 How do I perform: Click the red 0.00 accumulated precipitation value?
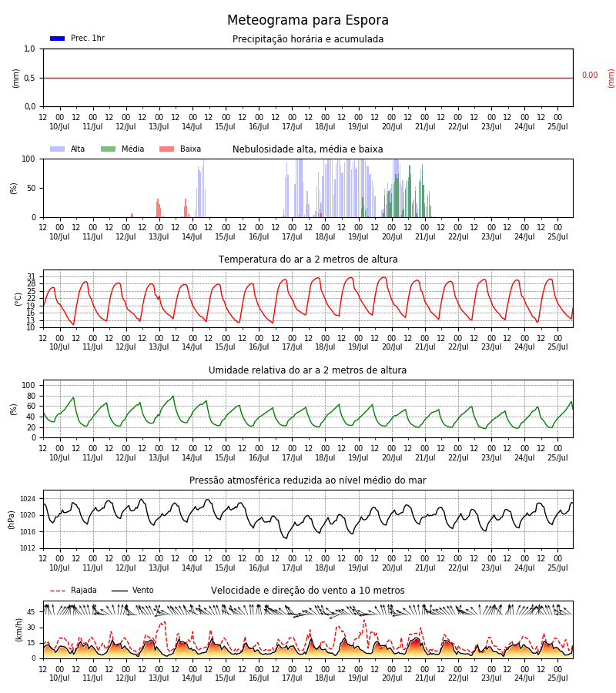coord(590,75)
